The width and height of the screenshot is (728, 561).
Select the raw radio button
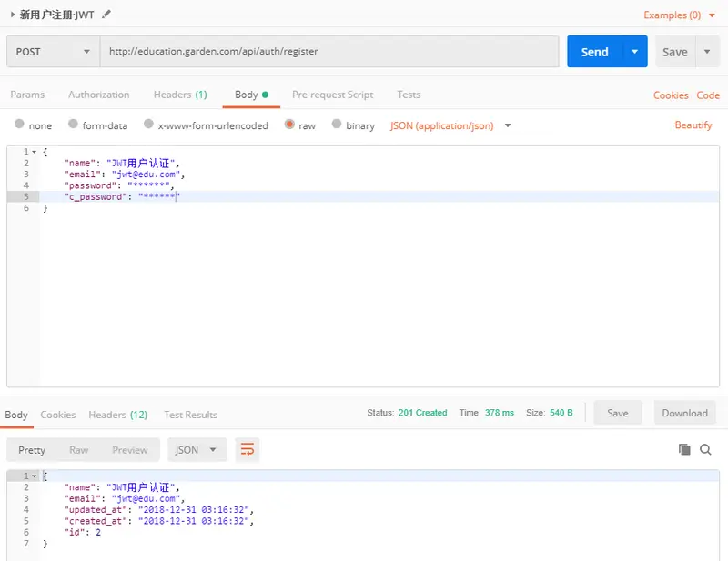(289, 124)
